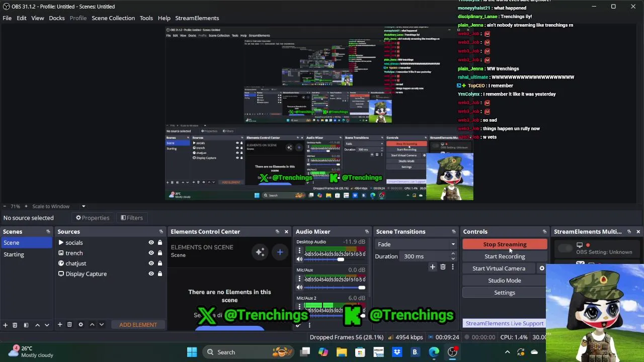The height and width of the screenshot is (362, 644).
Task: Open the Fade transition dropdown
Action: [416, 244]
